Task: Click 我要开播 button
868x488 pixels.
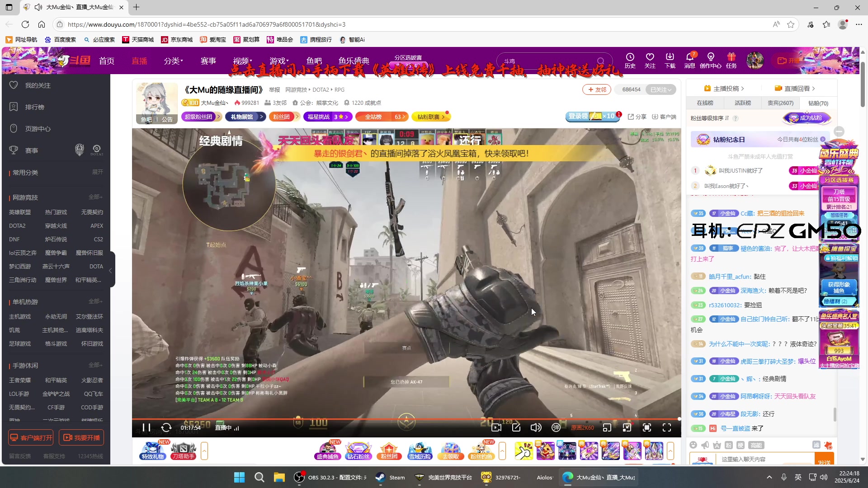Action: (81, 437)
